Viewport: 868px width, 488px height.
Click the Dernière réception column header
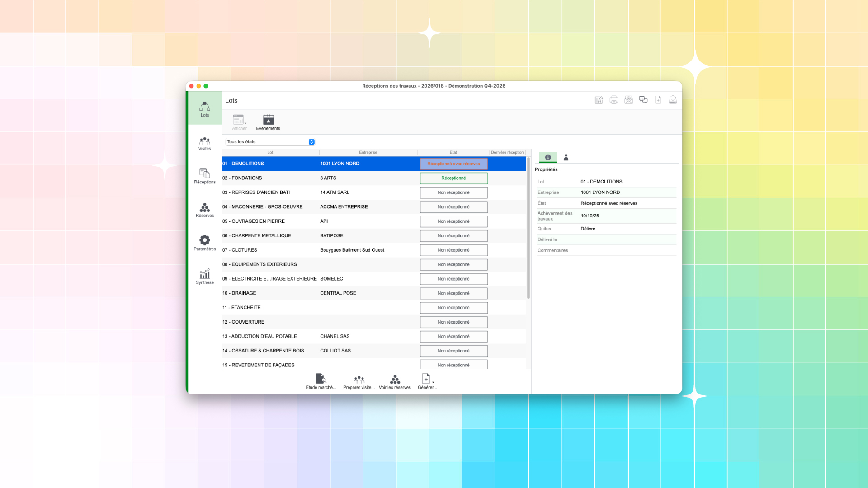tap(507, 153)
